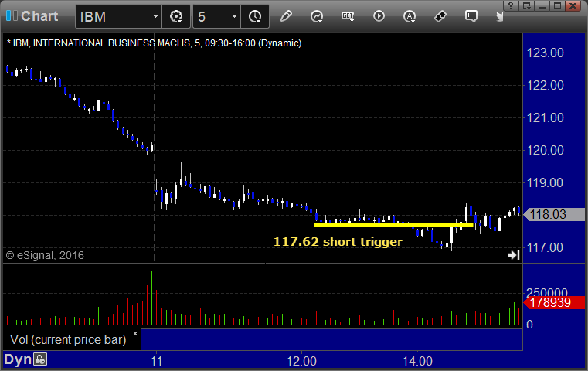Click the 121.00 price axis label
The height and width of the screenshot is (371, 588).
[546, 117]
